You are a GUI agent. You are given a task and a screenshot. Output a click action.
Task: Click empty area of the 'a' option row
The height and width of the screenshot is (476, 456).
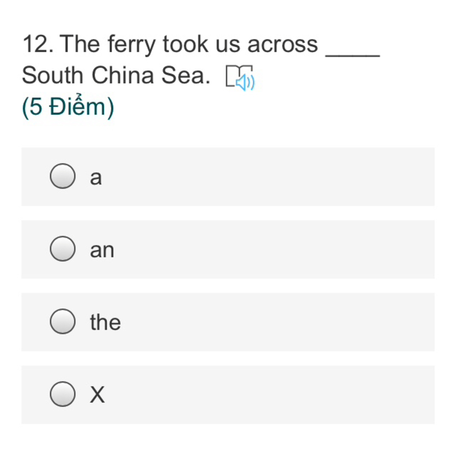click(267, 177)
